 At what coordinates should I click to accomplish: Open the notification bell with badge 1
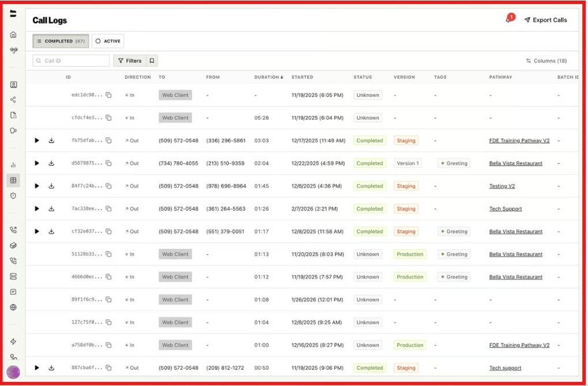[509, 19]
